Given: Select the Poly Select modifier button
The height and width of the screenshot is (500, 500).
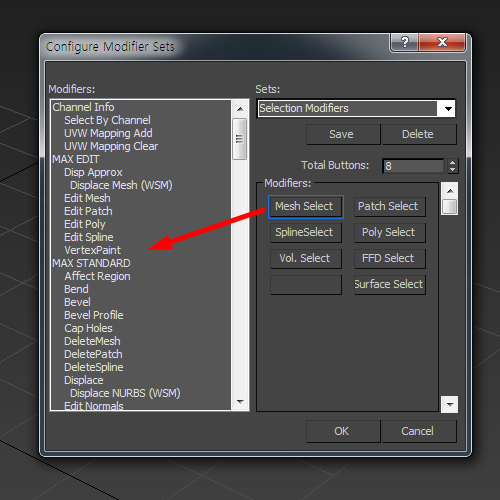Looking at the screenshot, I should pos(389,232).
